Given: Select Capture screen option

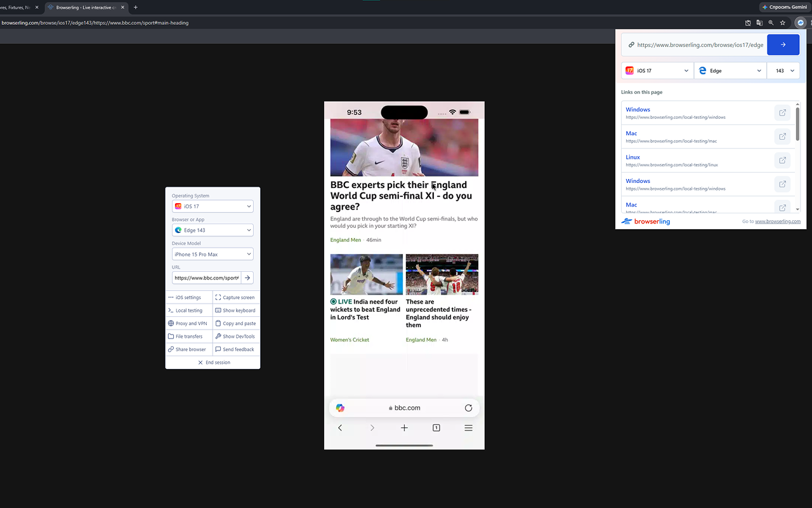Looking at the screenshot, I should tap(236, 297).
